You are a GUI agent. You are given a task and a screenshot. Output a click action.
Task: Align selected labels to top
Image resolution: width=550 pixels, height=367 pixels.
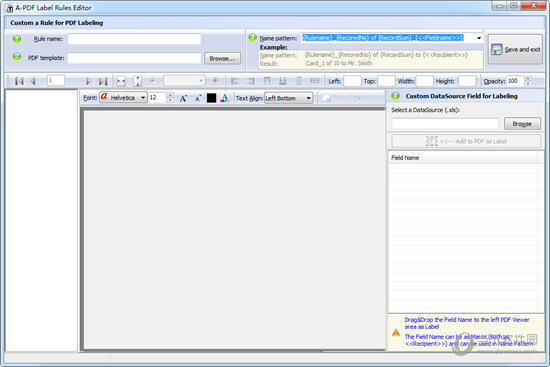267,81
